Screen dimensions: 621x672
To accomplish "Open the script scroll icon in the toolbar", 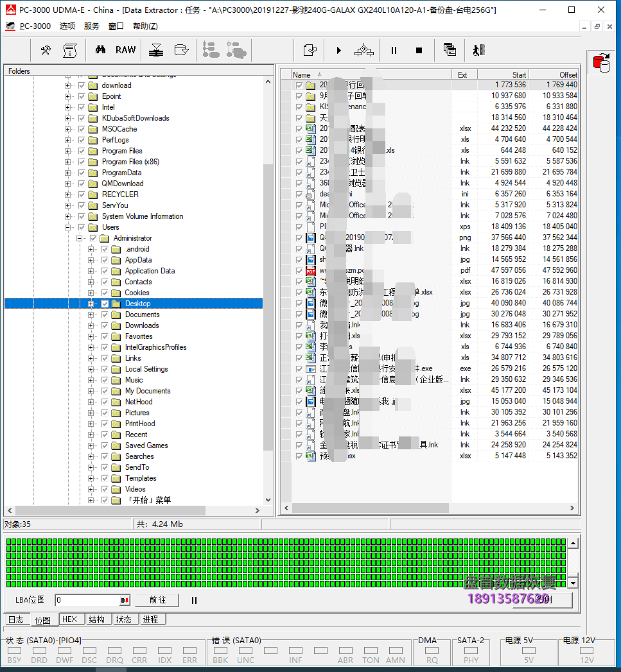I will coord(70,51).
